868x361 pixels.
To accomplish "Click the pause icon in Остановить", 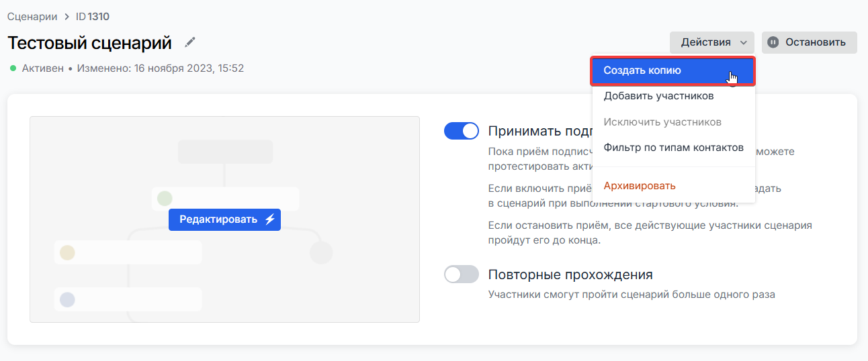I will tap(773, 42).
